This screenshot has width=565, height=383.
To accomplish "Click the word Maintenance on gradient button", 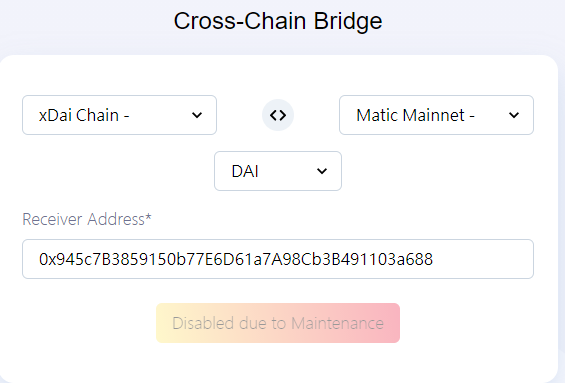I will point(337,323).
